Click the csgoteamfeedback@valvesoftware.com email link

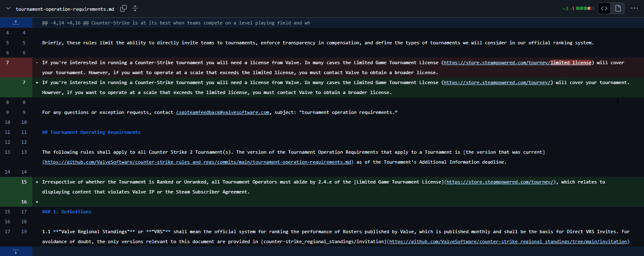pyautogui.click(x=222, y=112)
